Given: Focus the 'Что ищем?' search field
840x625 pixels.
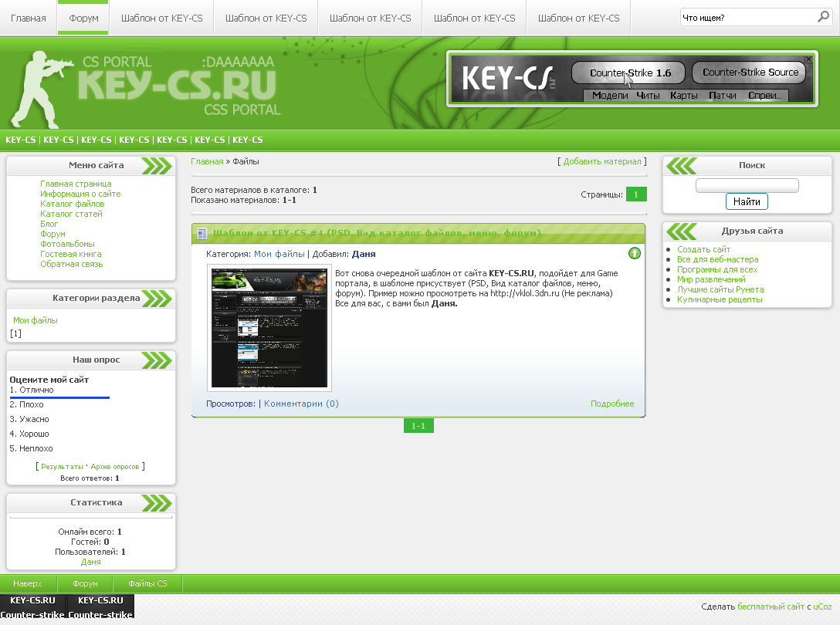Looking at the screenshot, I should coord(748,18).
